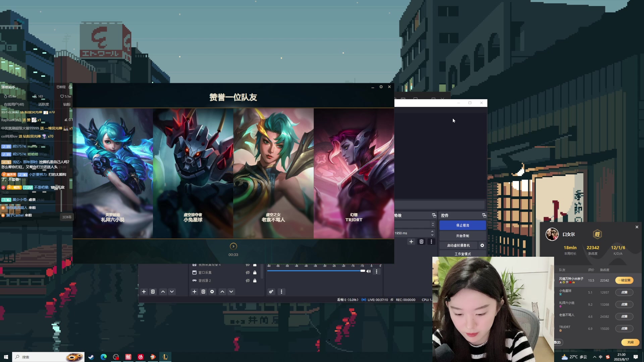Click 停止推流 to stop streaming in OBS
This screenshot has height=362, width=644.
(x=463, y=225)
